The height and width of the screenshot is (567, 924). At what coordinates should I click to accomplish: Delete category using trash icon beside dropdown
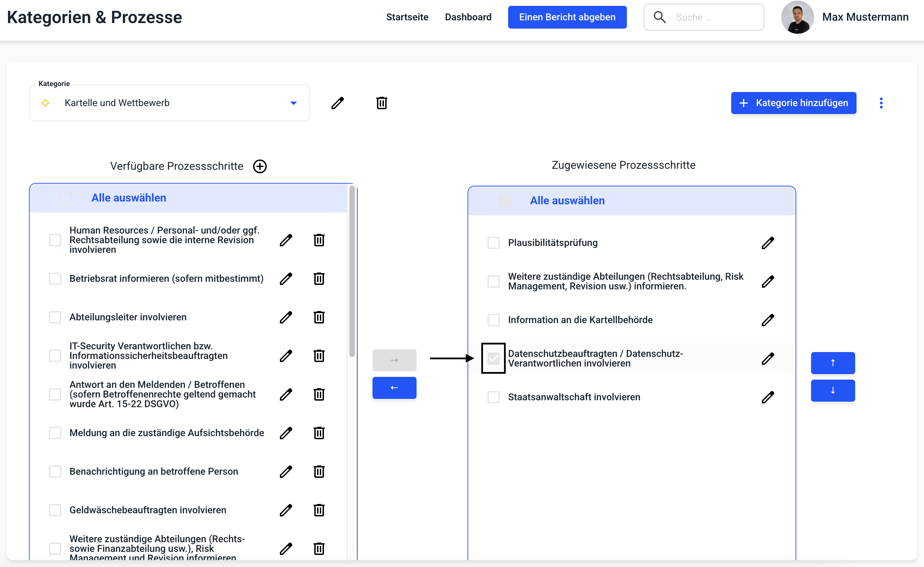tap(381, 103)
